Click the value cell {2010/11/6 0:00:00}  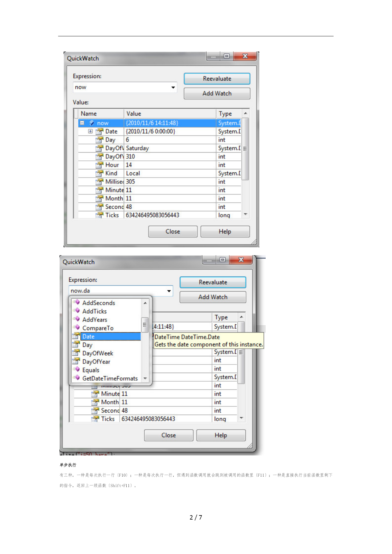[x=170, y=131]
